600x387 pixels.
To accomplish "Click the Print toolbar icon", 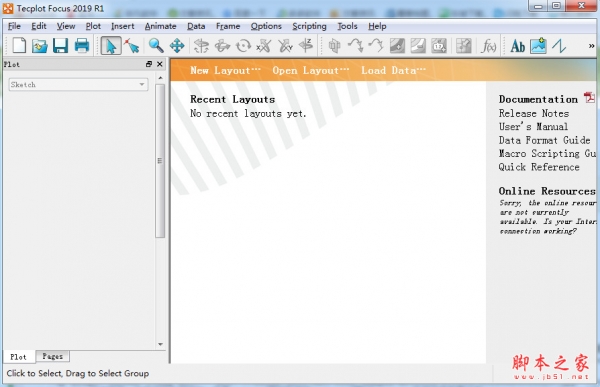I will click(82, 46).
